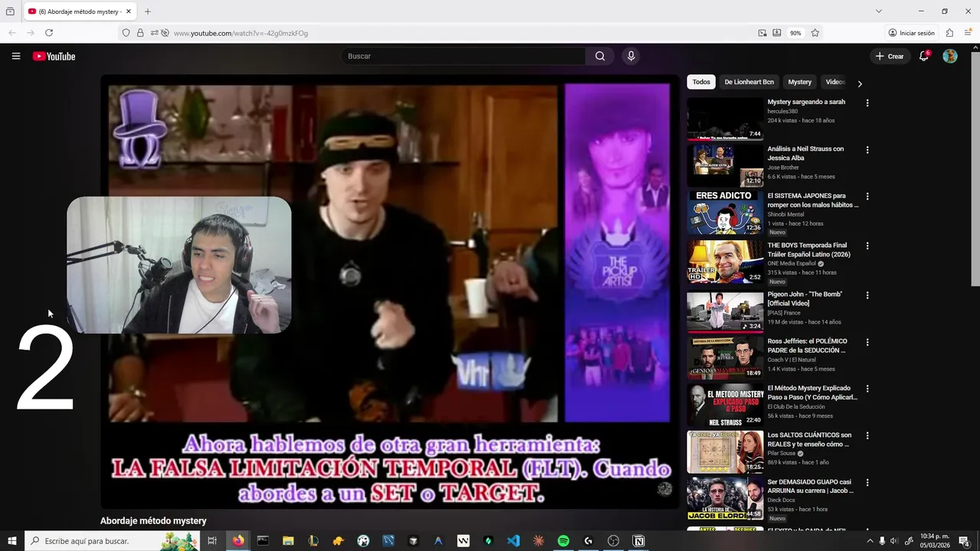Click the search magnifier button
The height and width of the screenshot is (551, 980).
click(x=600, y=56)
